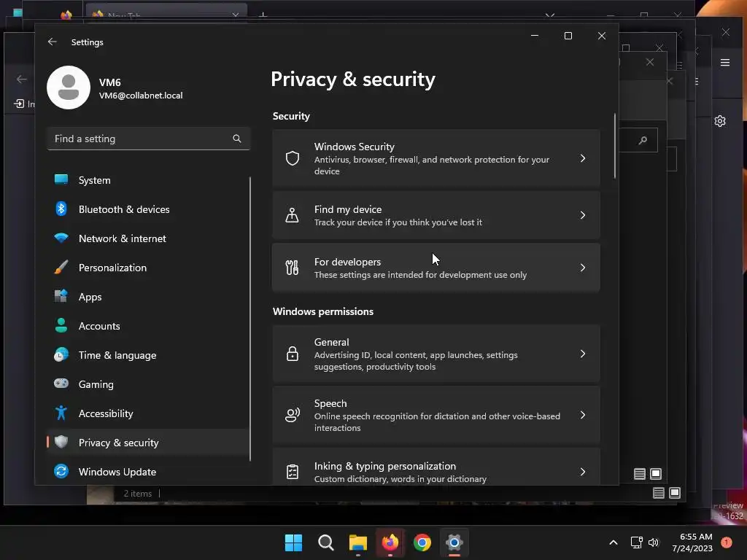Viewport: 747px width, 560px height.
Task: Open General Advertising ID description
Action: (x=416, y=361)
